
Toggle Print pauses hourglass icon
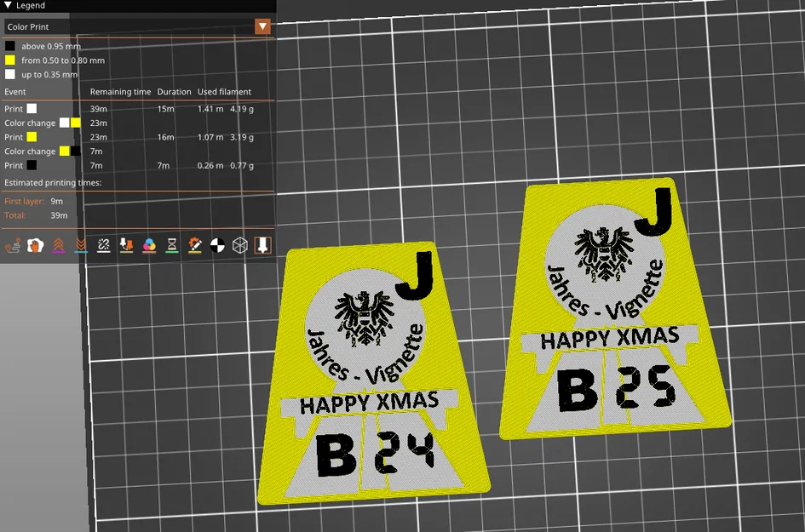click(172, 246)
